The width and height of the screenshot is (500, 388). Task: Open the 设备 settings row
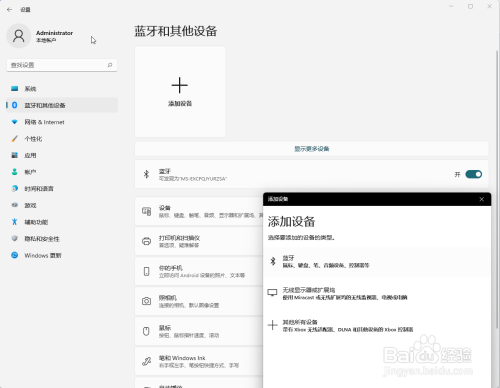click(x=199, y=211)
